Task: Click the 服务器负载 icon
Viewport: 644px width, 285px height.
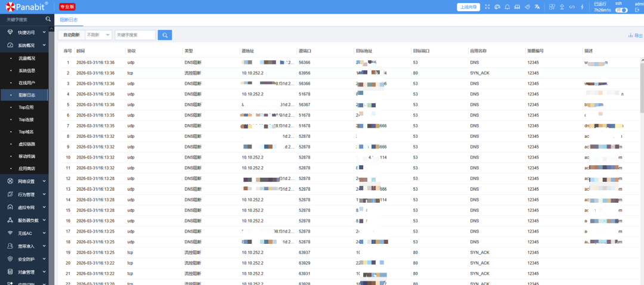Action: [x=10, y=220]
